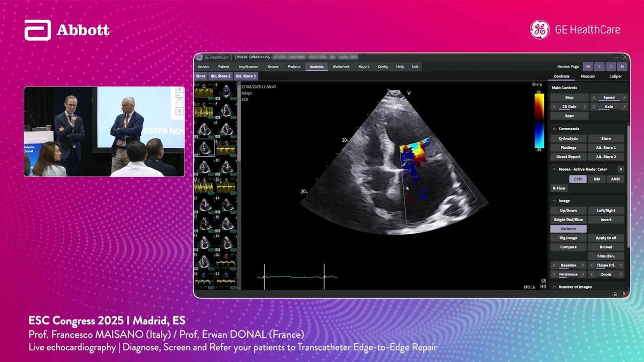Viewport: 644px width, 362px height.
Task: Toggle Invert color map
Action: pos(606,220)
